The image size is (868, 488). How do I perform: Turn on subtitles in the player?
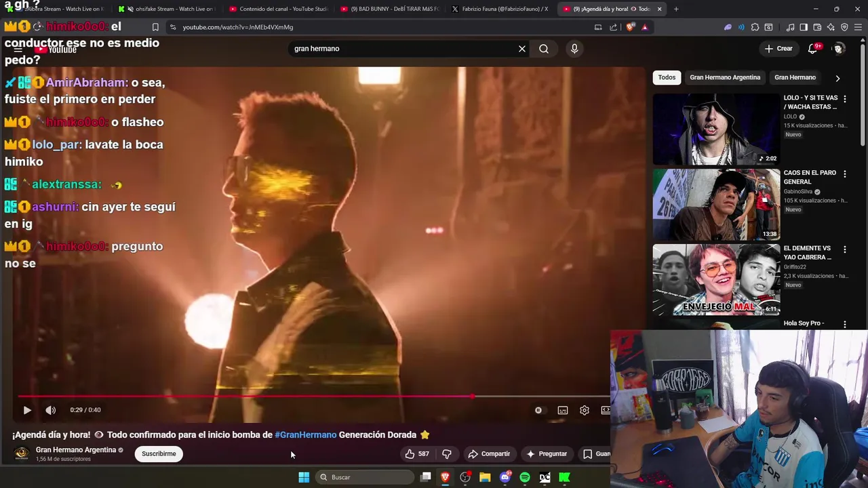(562, 410)
